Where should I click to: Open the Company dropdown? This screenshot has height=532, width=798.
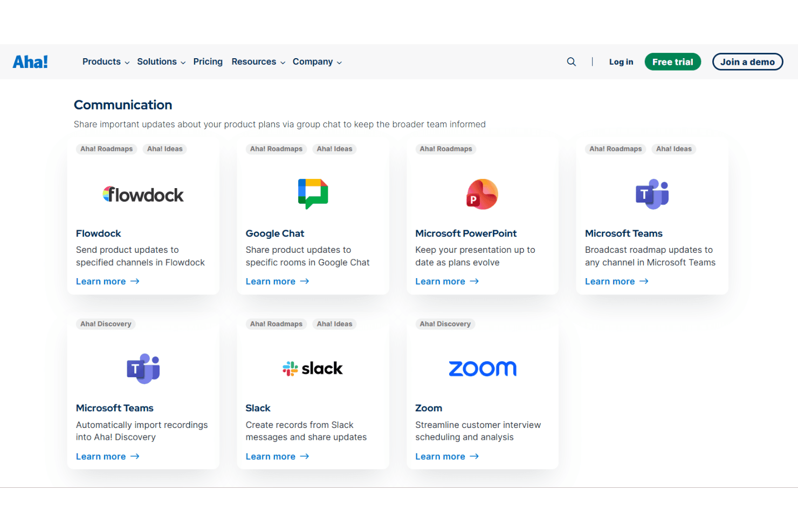tap(317, 62)
